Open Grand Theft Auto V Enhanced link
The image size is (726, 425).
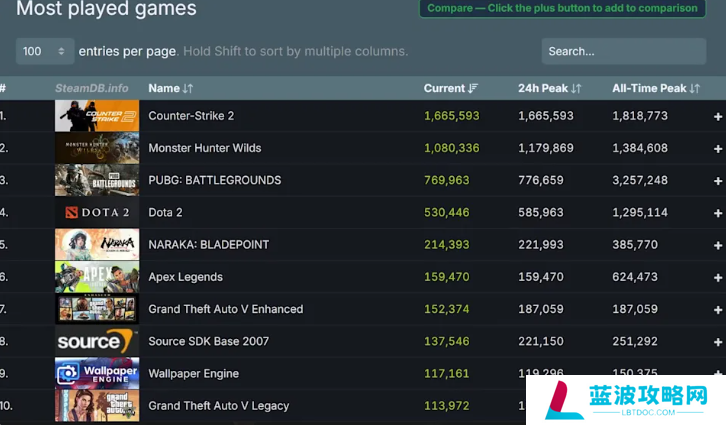[x=225, y=309]
